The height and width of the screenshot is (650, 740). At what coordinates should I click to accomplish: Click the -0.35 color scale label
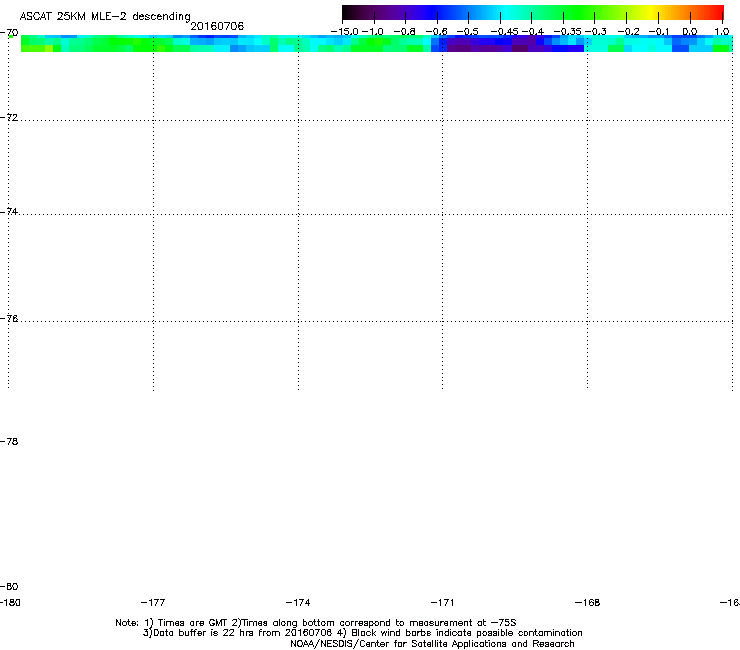coord(567,32)
